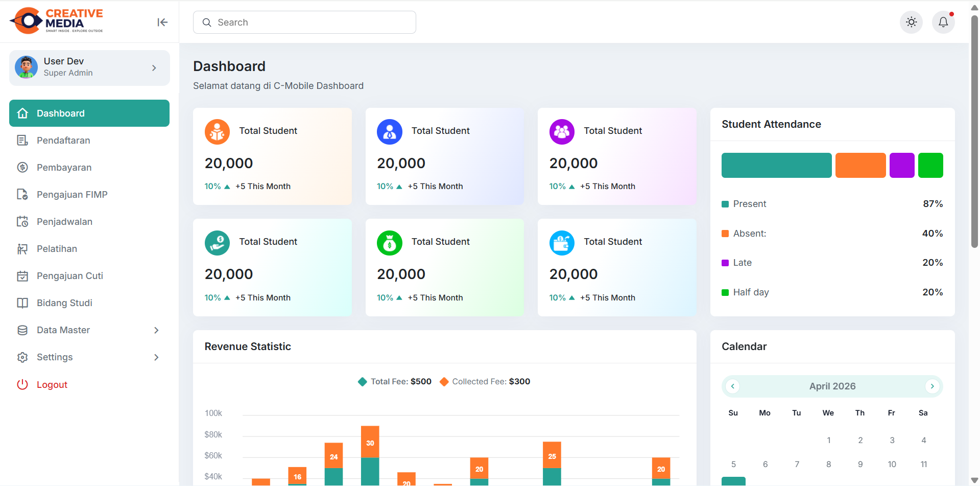Click the orange bar labeled 30
The height and width of the screenshot is (486, 980).
370,442
